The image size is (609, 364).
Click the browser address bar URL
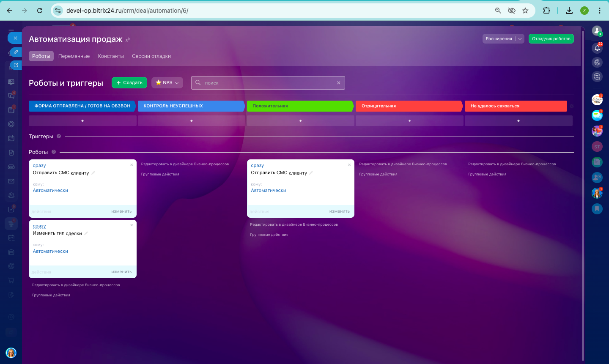pos(127,11)
